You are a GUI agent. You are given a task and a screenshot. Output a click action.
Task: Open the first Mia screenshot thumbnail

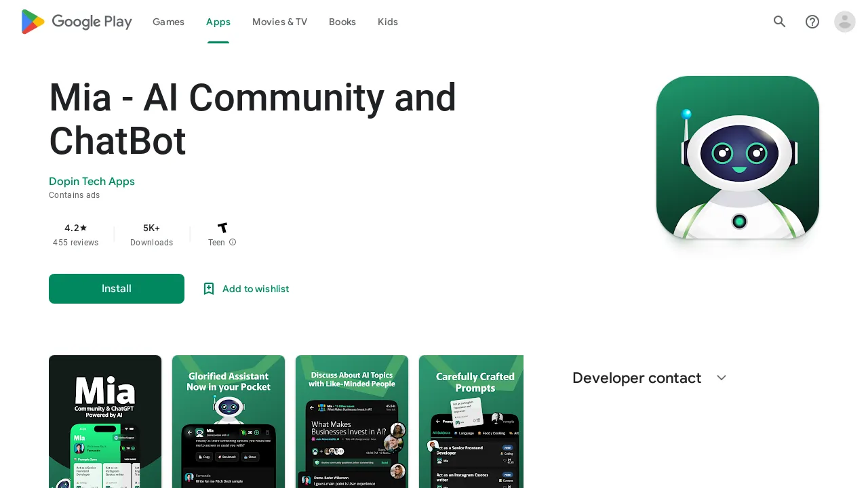105,422
